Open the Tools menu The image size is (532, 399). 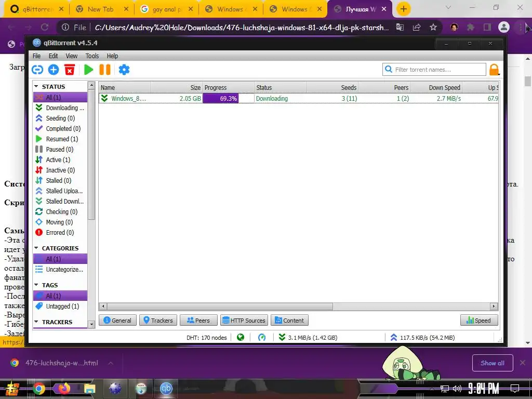[x=92, y=56]
